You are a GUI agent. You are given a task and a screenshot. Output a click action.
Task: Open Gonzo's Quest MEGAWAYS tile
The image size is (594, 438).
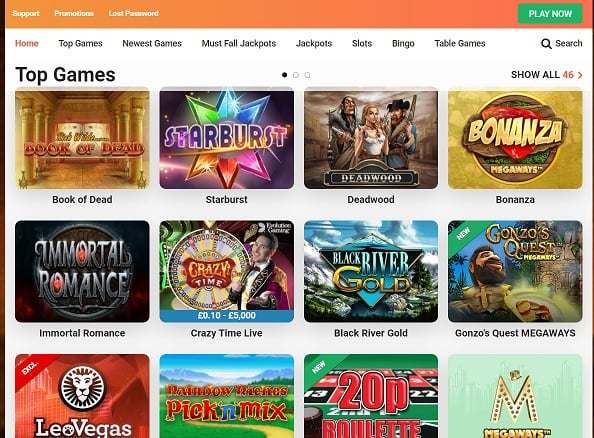[x=515, y=271]
